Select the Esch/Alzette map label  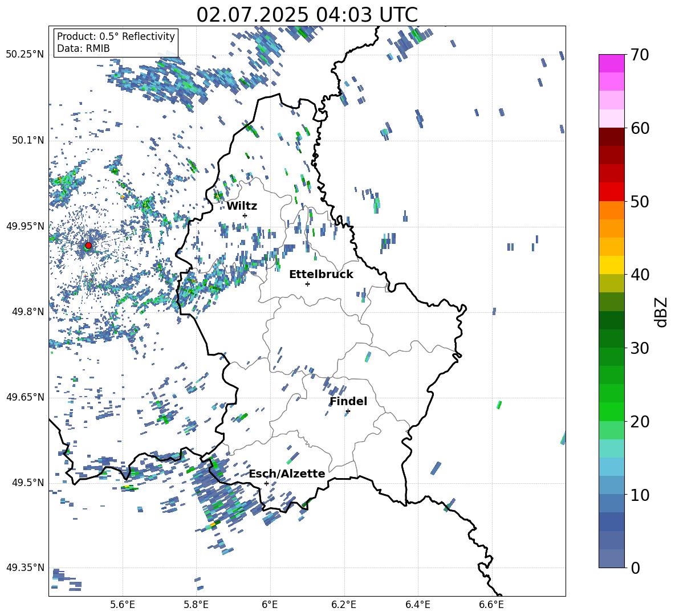(287, 474)
